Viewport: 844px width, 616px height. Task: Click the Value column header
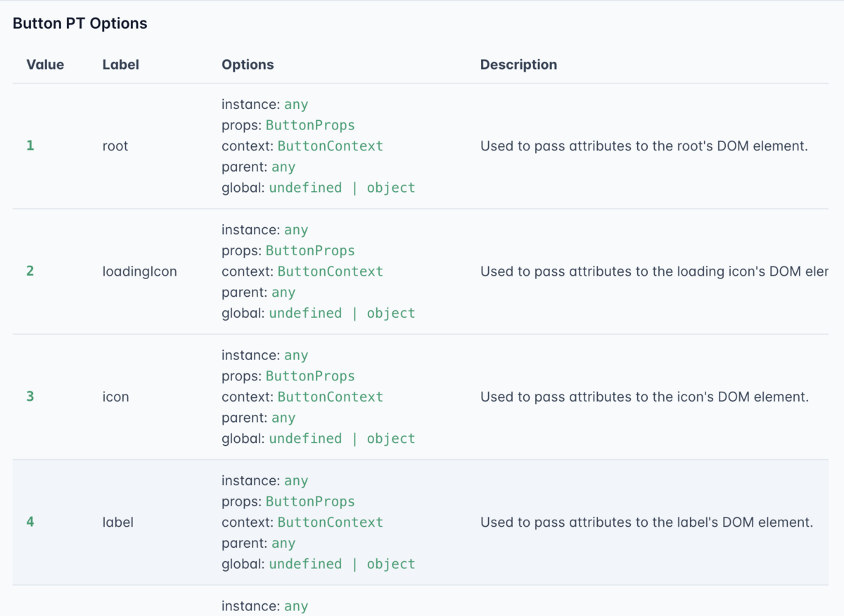click(x=45, y=65)
